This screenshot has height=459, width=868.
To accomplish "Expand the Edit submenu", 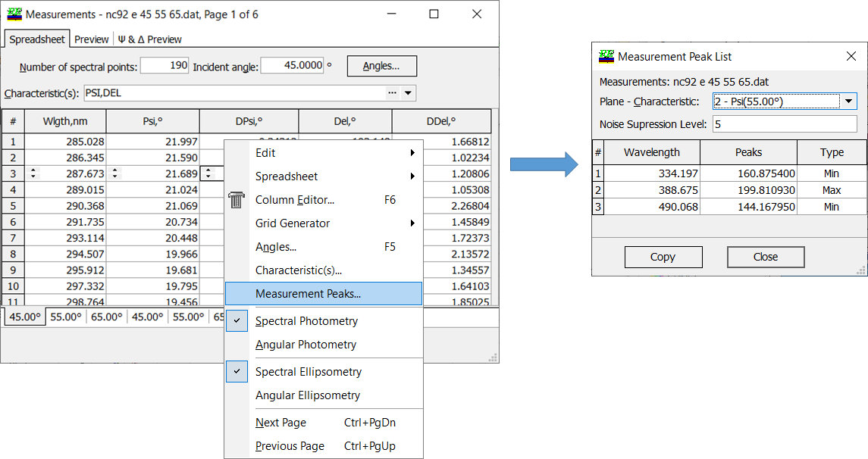I will coord(324,153).
